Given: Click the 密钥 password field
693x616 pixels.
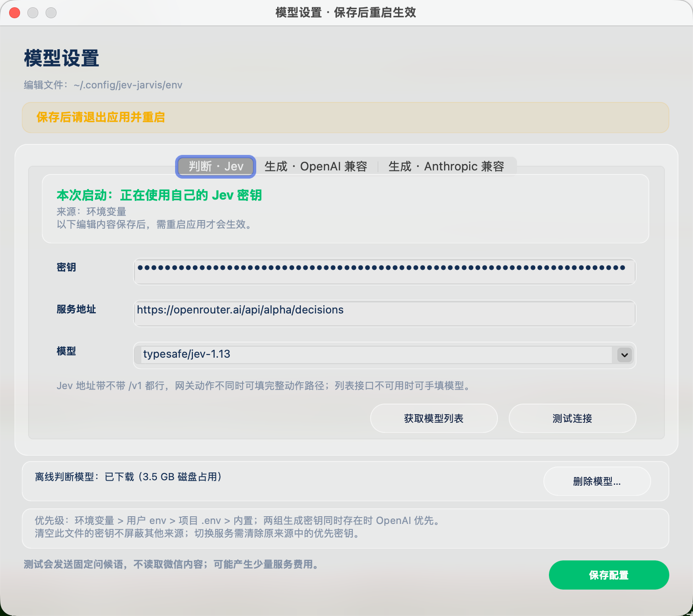Looking at the screenshot, I should (384, 272).
